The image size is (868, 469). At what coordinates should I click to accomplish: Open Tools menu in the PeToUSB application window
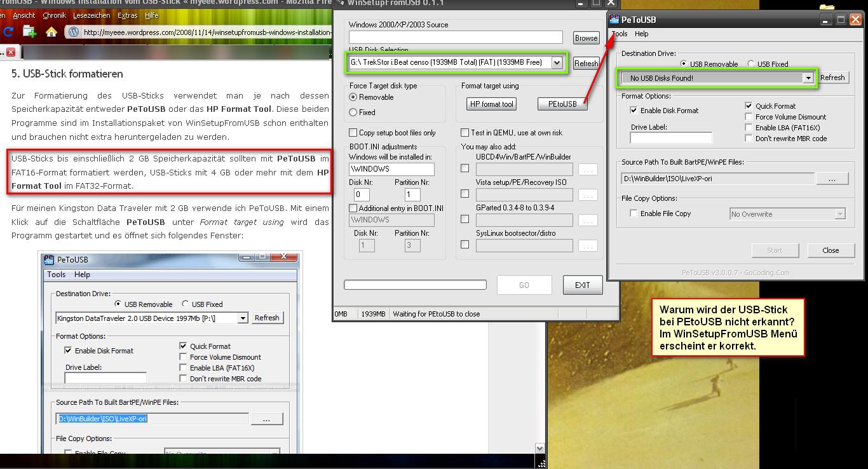tap(620, 34)
